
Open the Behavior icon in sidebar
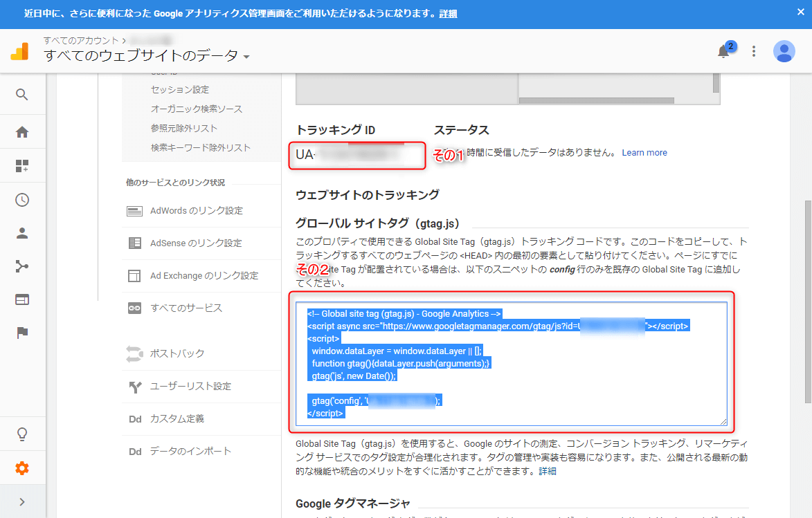22,299
